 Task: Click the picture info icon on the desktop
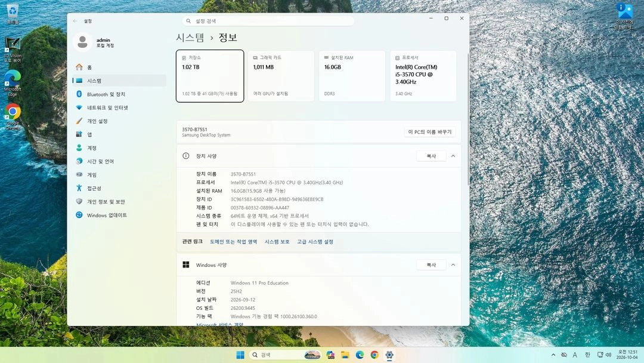(624, 16)
